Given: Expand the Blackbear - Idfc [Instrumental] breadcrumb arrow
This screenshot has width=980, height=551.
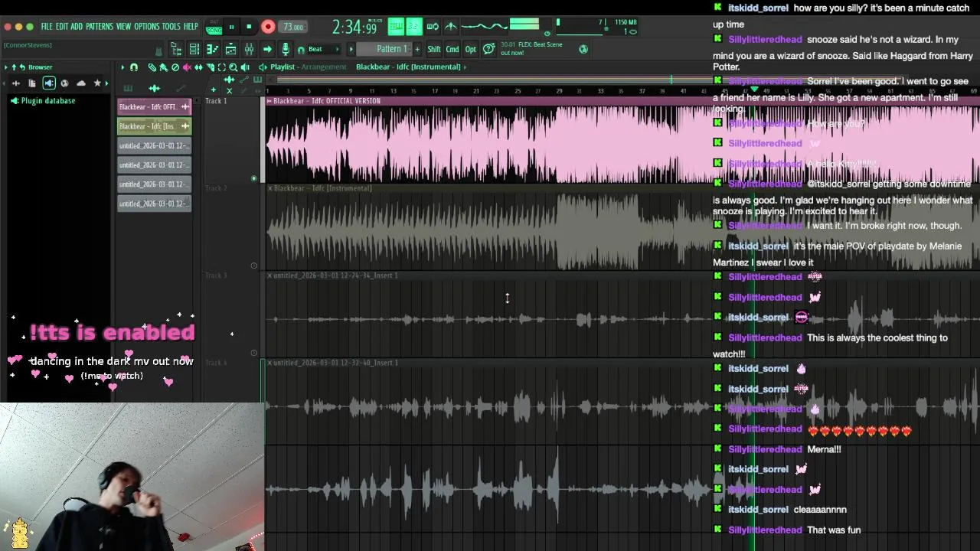Looking at the screenshot, I should coord(465,67).
